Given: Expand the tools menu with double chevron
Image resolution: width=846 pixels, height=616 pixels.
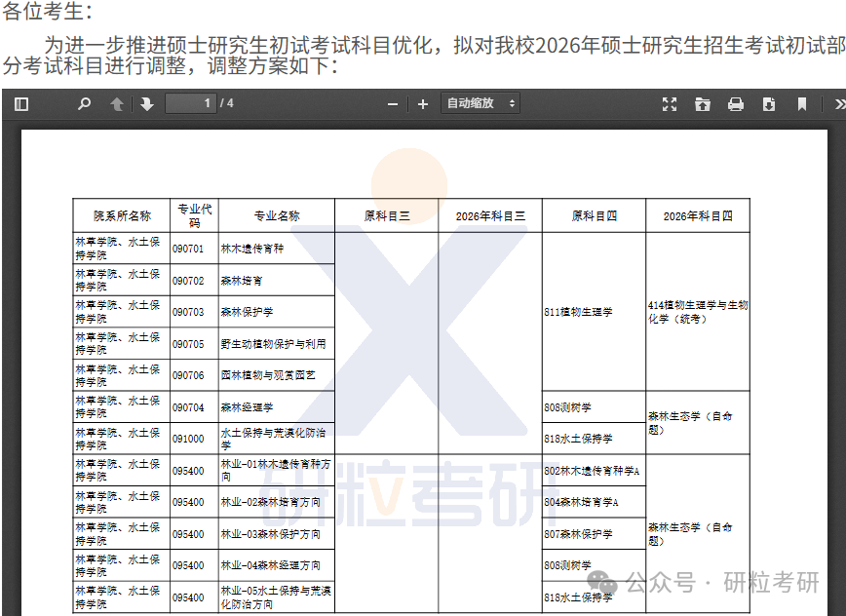Looking at the screenshot, I should click(x=839, y=104).
